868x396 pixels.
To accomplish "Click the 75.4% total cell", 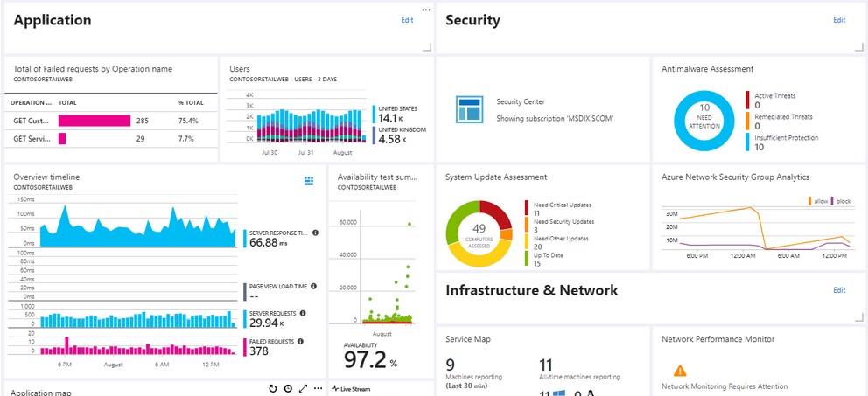I will click(x=188, y=121).
